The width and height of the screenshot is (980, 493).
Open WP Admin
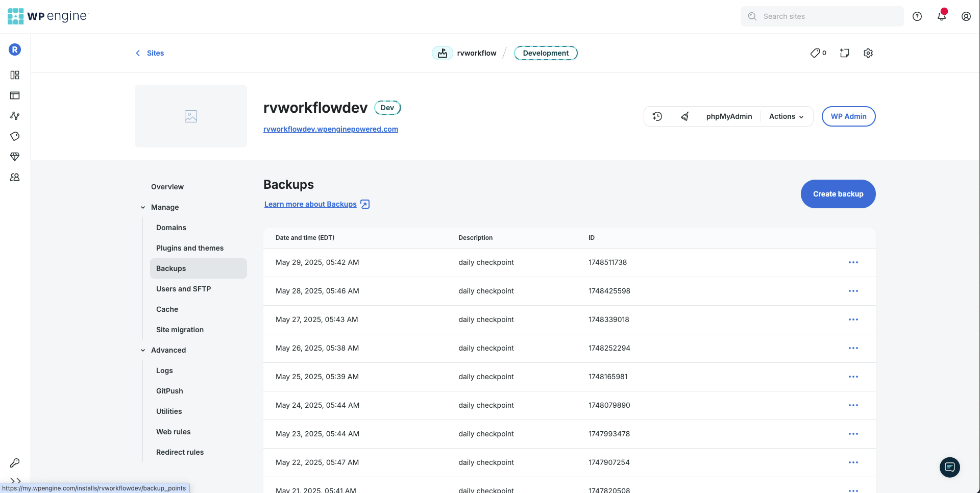click(848, 116)
